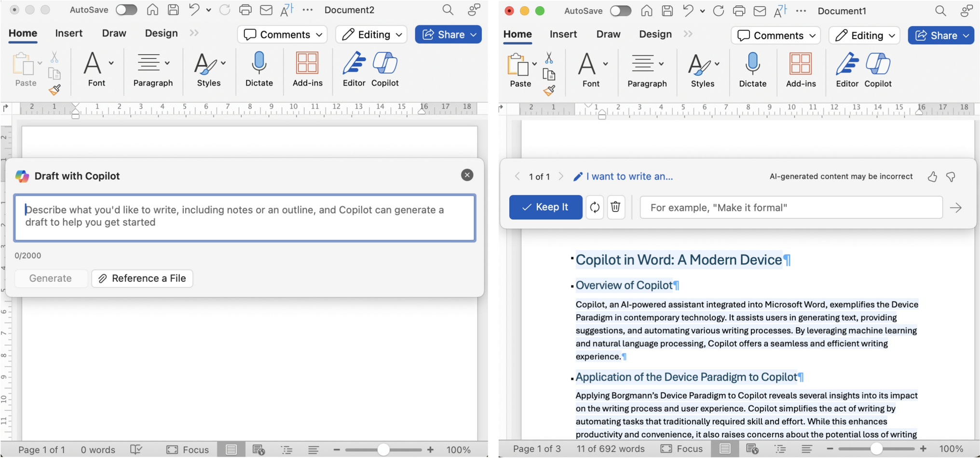
Task: Click Print icon in Document2 title bar
Action: pos(245,10)
